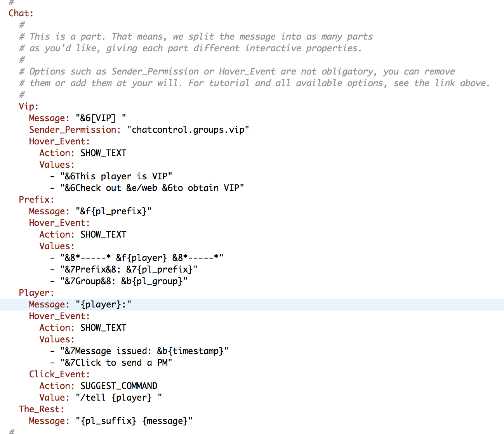Click "Hover_Event:" under the Vip section

(x=59, y=141)
